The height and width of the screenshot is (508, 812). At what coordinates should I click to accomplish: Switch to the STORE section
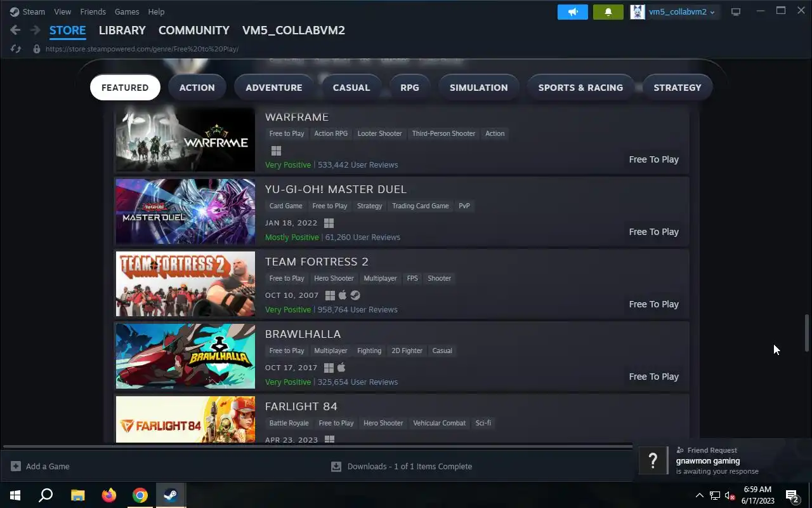click(x=67, y=30)
